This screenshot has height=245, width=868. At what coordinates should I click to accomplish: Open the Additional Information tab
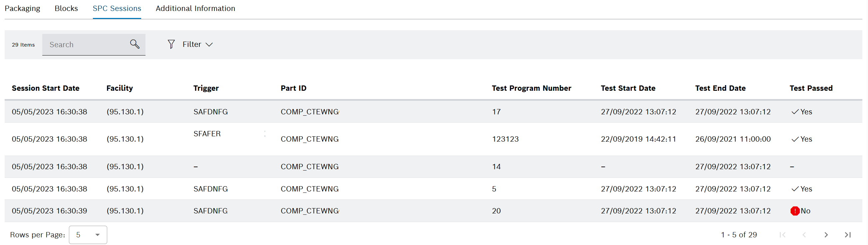click(x=195, y=8)
